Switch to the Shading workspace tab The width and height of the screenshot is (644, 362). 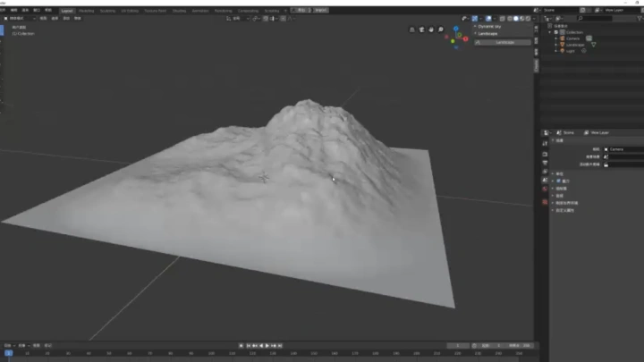coord(179,11)
